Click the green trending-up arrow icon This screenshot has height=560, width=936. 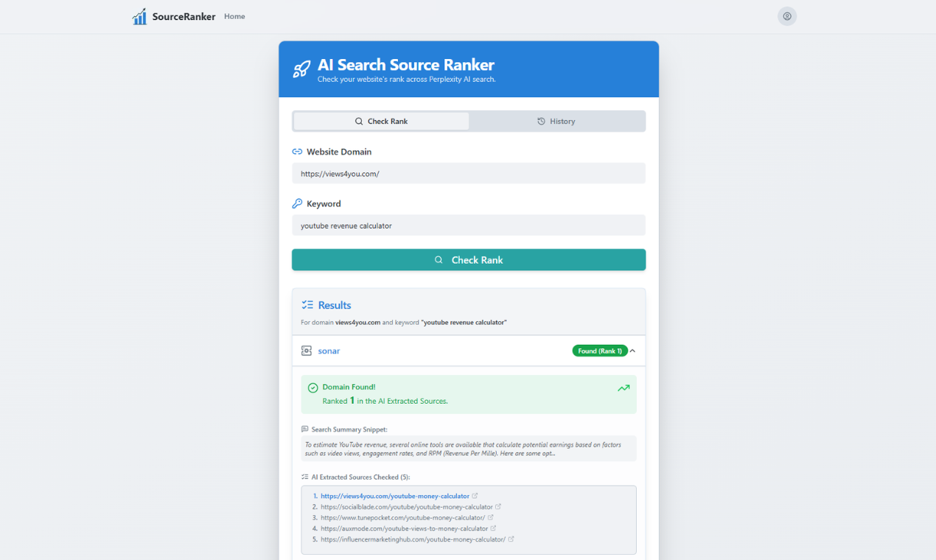tap(624, 388)
